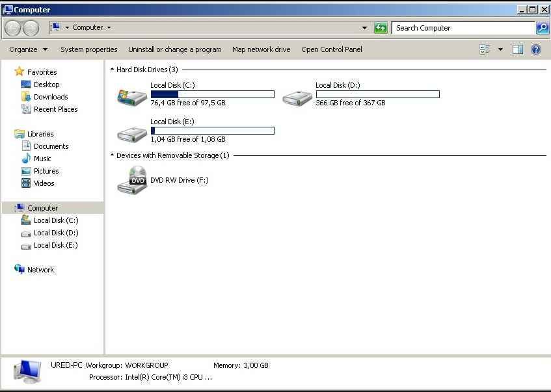This screenshot has height=392, width=551.
Task: Select the Local Disk (D:) drive icon
Action: tap(297, 98)
